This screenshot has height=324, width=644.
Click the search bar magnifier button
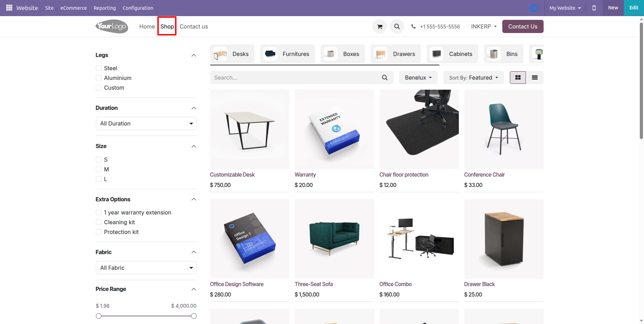385,78
